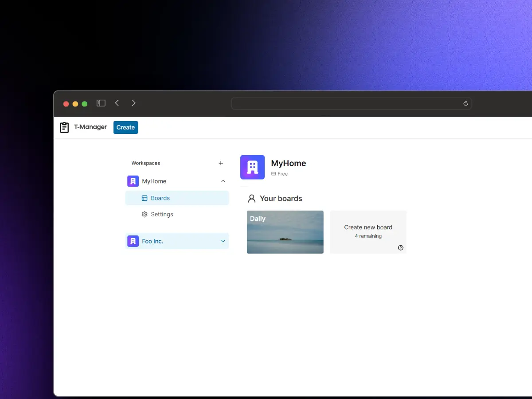Click the plus icon to add a workspace
Image resolution: width=532 pixels, height=399 pixels.
(x=221, y=163)
